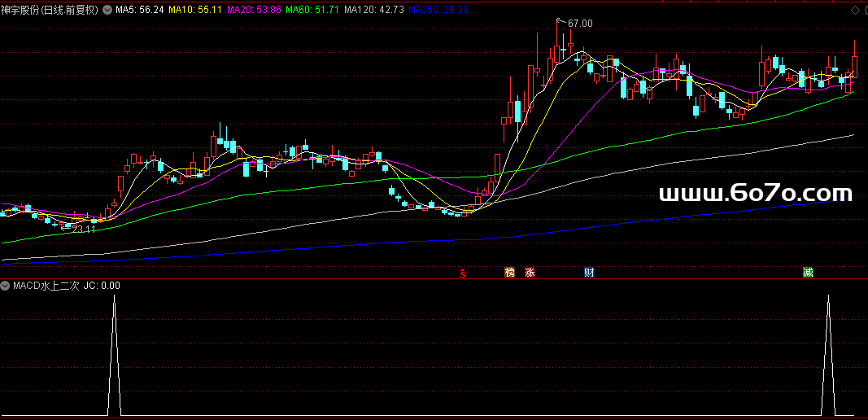The image size is (868, 420).
Task: Expand the main chart indicator dropdown arrow
Action: point(107,11)
